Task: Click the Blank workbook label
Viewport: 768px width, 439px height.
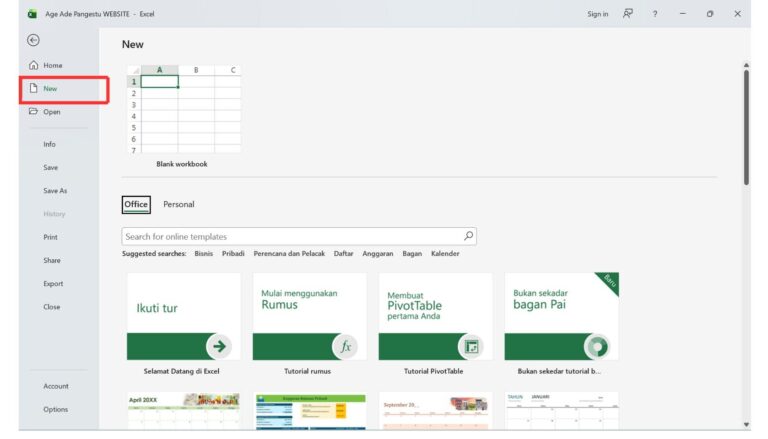Action: point(182,164)
